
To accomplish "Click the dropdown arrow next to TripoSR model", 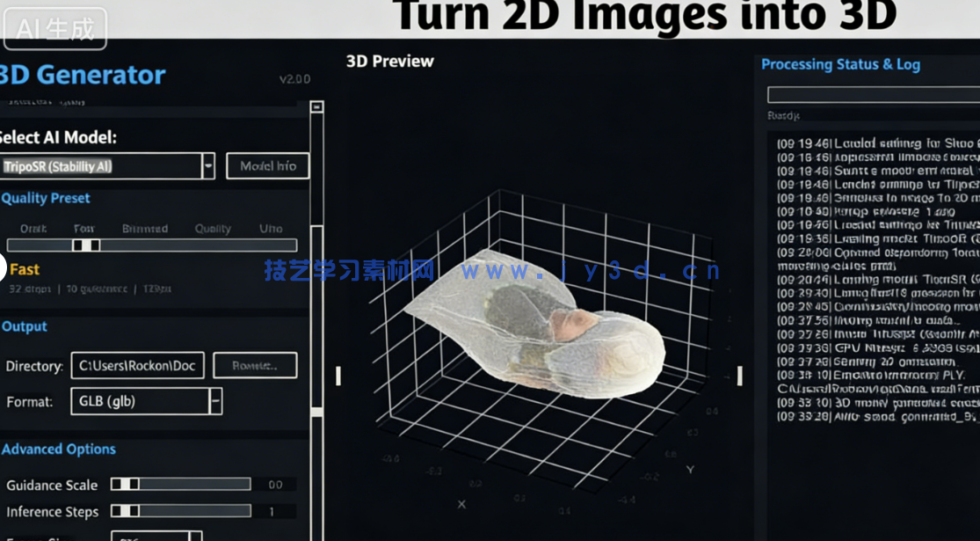I will point(208,165).
